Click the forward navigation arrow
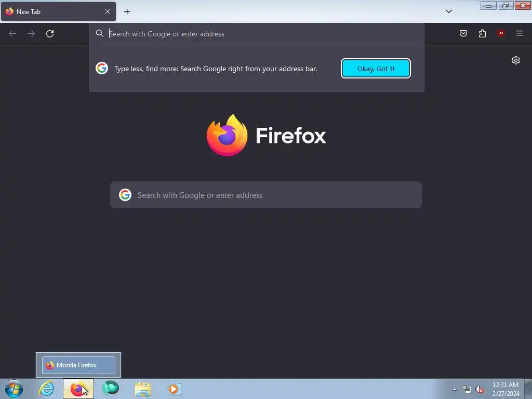The height and width of the screenshot is (399, 532). (x=31, y=34)
